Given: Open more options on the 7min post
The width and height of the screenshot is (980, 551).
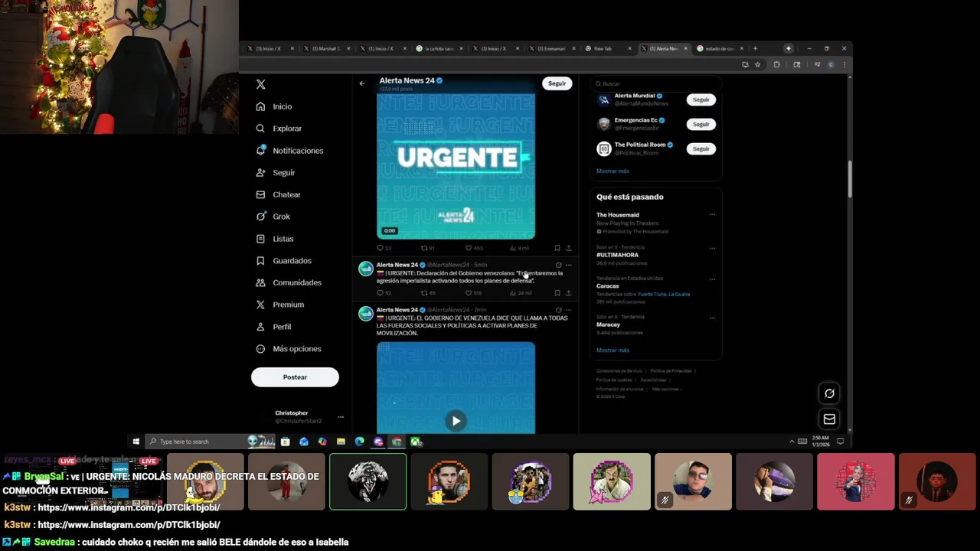Looking at the screenshot, I should click(568, 310).
